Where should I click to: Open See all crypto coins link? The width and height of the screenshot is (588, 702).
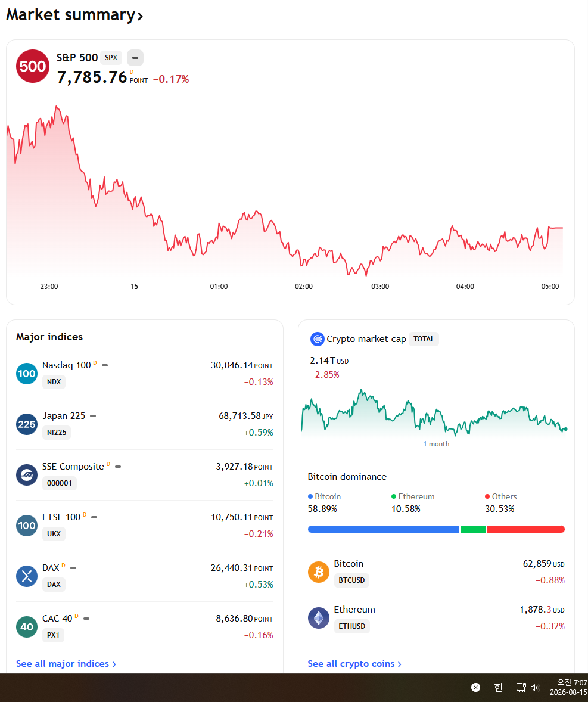click(354, 663)
